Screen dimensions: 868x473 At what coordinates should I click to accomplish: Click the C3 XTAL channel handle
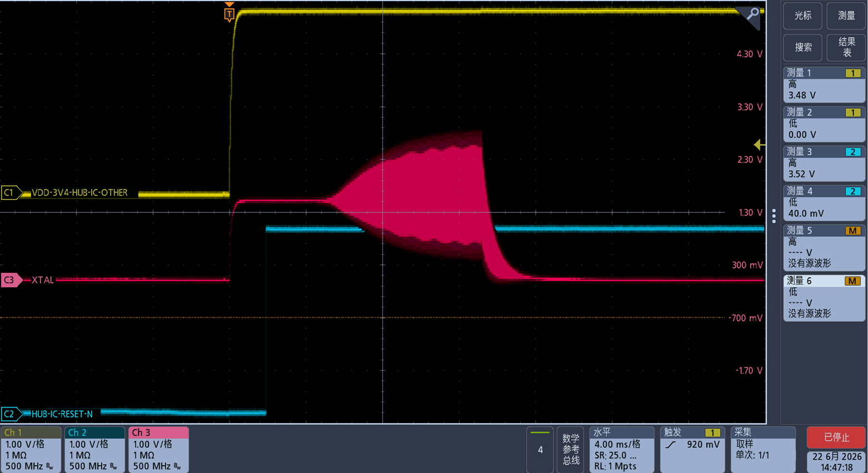(10, 280)
